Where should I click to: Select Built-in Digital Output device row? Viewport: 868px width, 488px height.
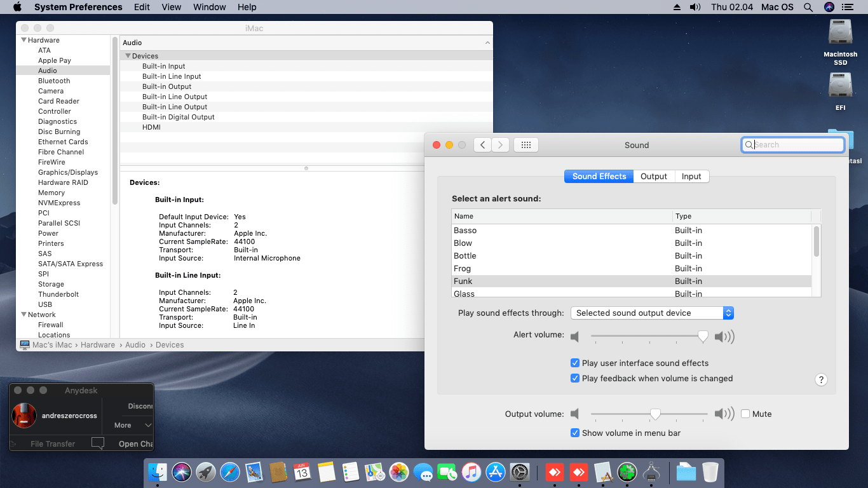point(306,117)
